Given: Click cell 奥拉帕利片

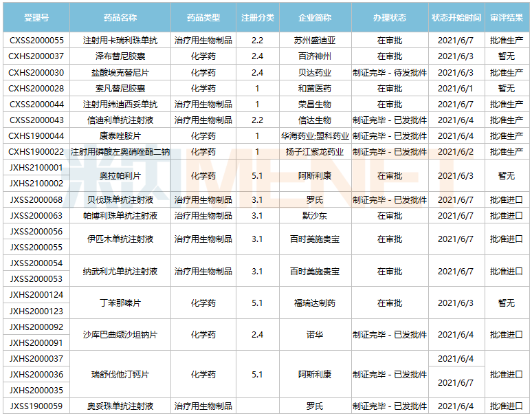Looking at the screenshot, I should coord(120,176).
